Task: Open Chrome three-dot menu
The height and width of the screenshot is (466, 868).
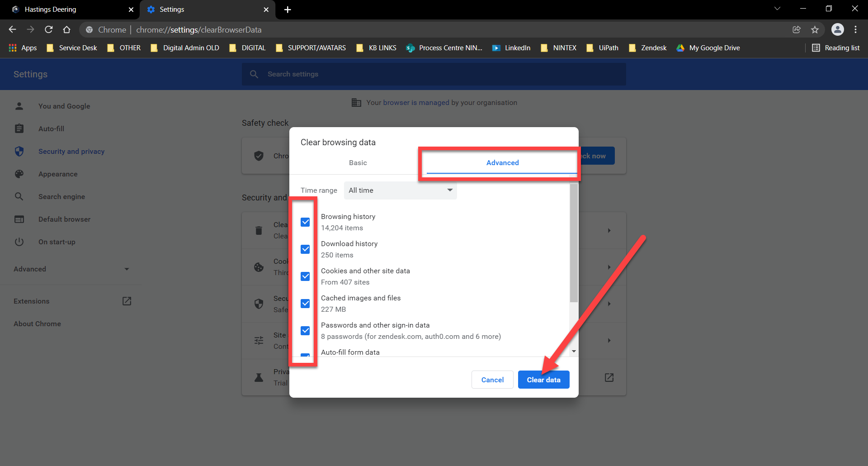Action: click(x=855, y=29)
